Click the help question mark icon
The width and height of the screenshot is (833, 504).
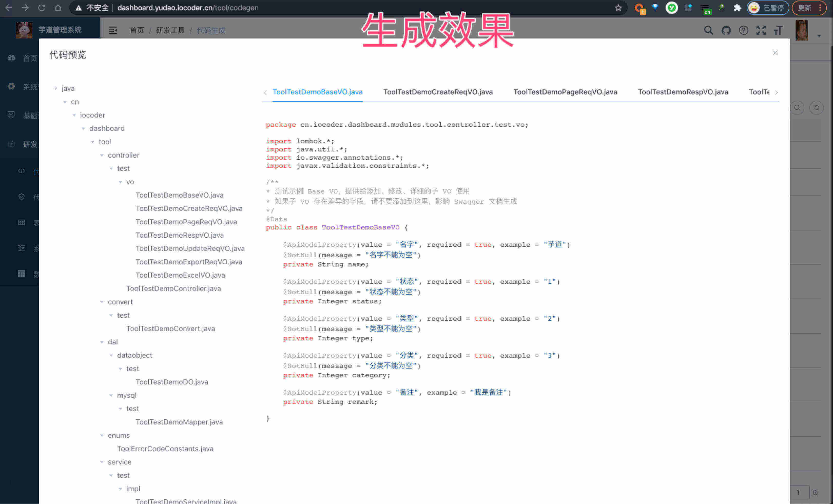(x=744, y=30)
